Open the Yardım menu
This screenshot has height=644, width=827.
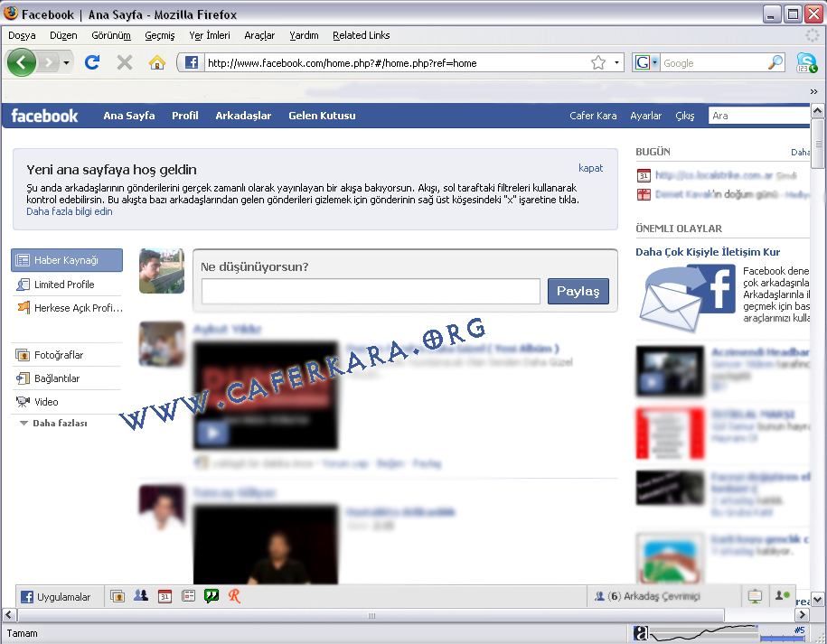[x=304, y=35]
